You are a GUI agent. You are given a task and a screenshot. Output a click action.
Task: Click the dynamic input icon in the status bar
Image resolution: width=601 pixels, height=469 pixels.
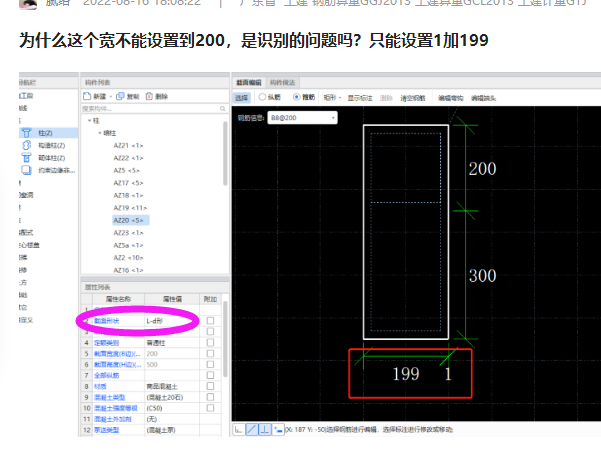pos(278,430)
